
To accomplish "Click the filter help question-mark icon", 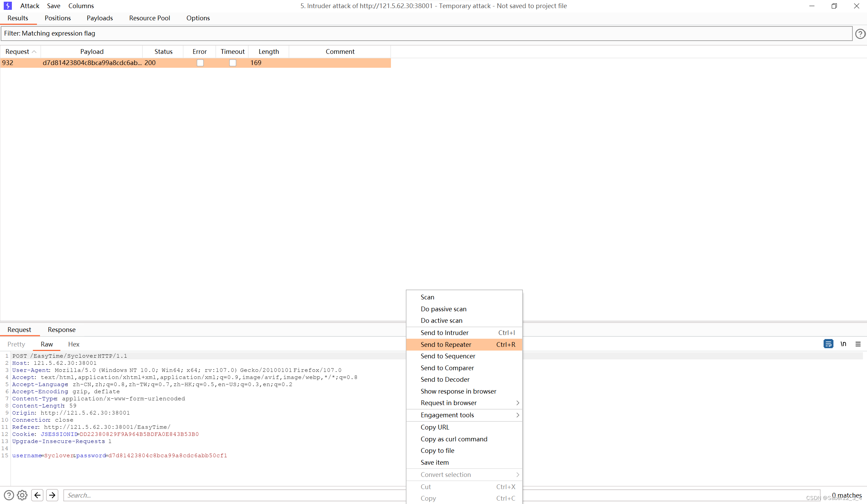I will pos(860,34).
